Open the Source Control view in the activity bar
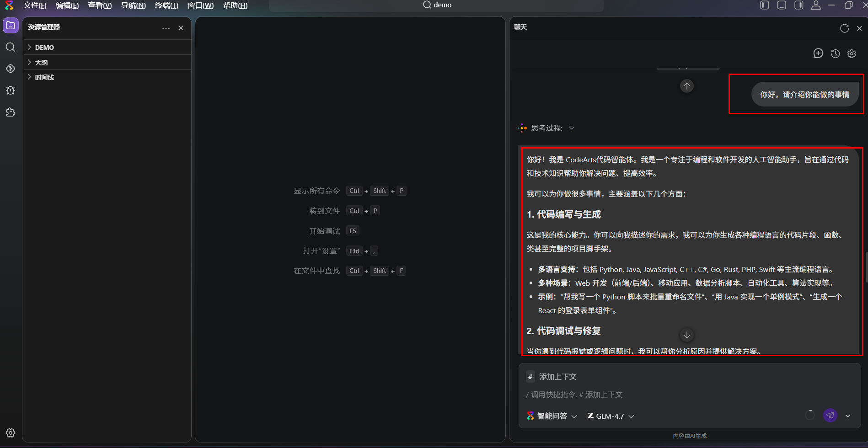 tap(11, 69)
